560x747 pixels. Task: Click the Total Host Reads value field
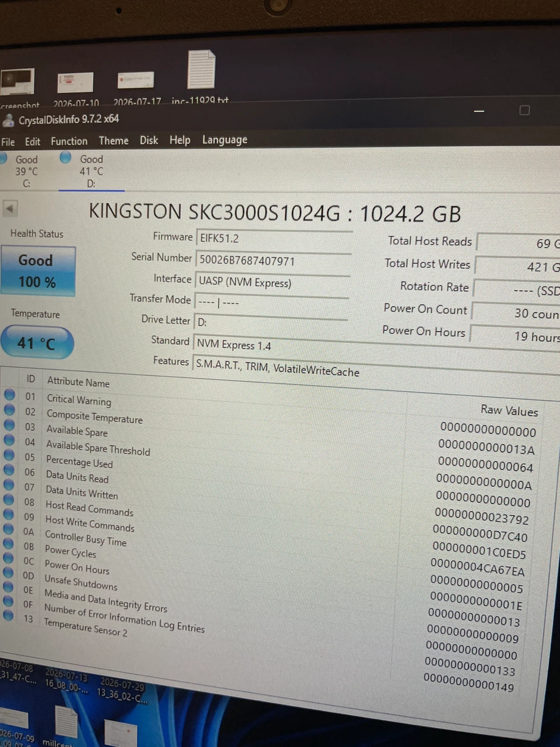(519, 243)
